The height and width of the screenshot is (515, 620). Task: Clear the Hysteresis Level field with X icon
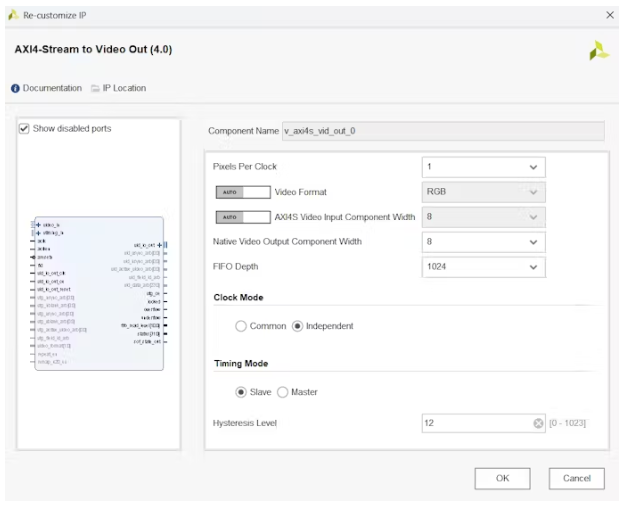point(539,423)
